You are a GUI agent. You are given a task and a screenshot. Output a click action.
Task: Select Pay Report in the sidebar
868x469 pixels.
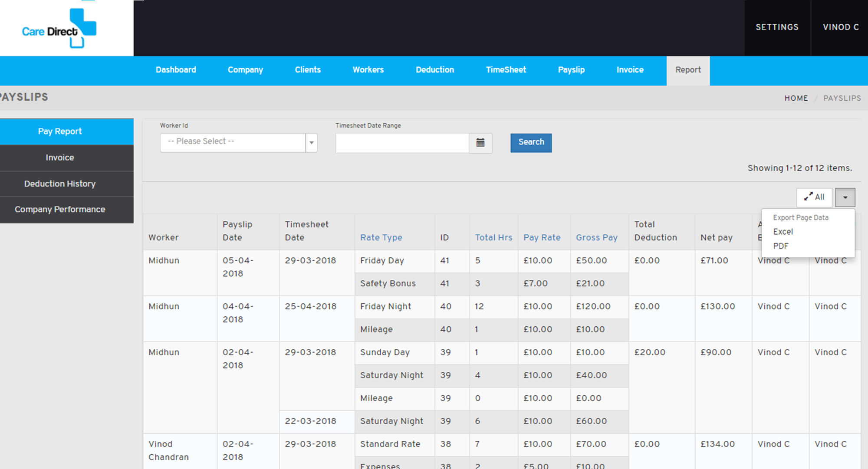[x=67, y=131]
